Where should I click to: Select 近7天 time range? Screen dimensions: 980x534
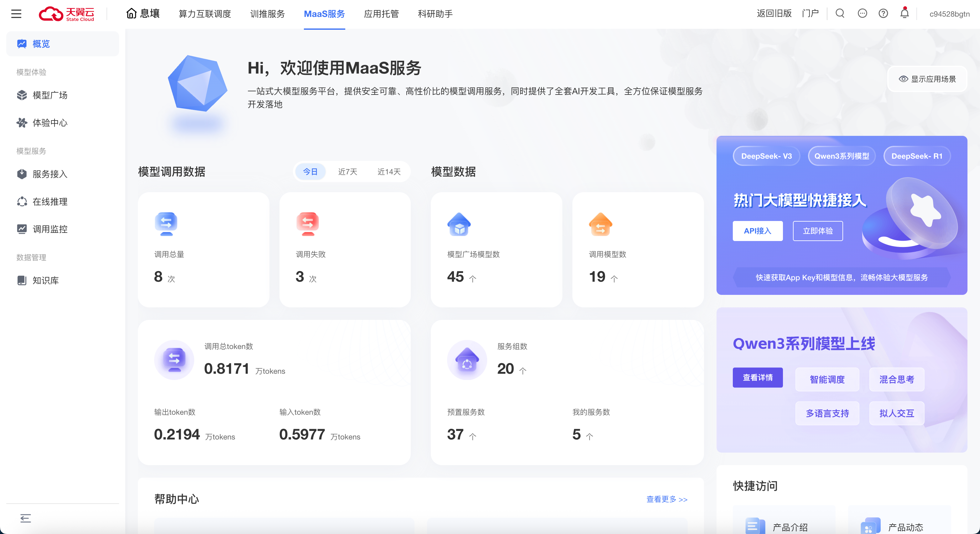(x=347, y=172)
